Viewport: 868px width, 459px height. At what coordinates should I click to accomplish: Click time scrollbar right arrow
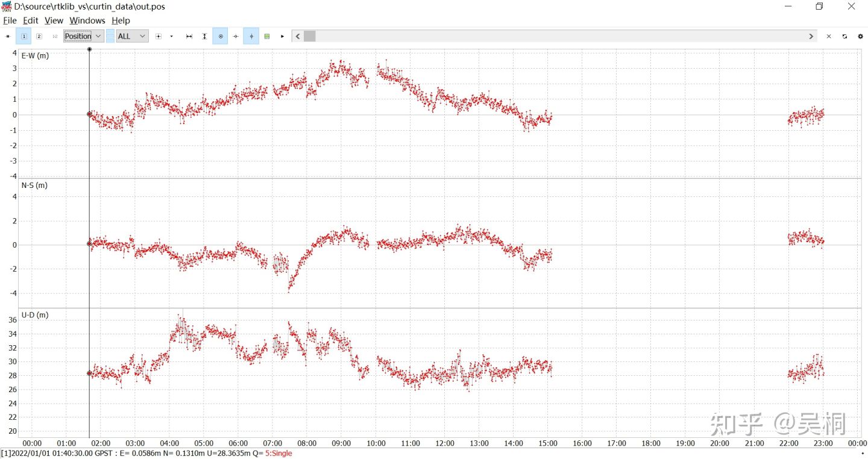[811, 36]
